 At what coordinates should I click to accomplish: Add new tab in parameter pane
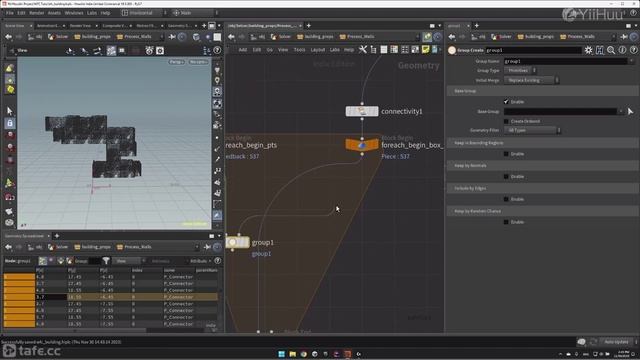tap(476, 26)
